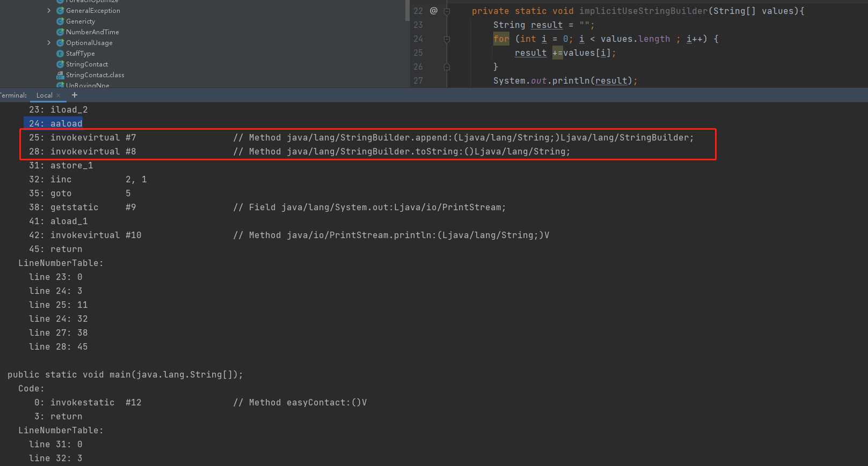Open StaffType enum in project tree

click(x=80, y=54)
